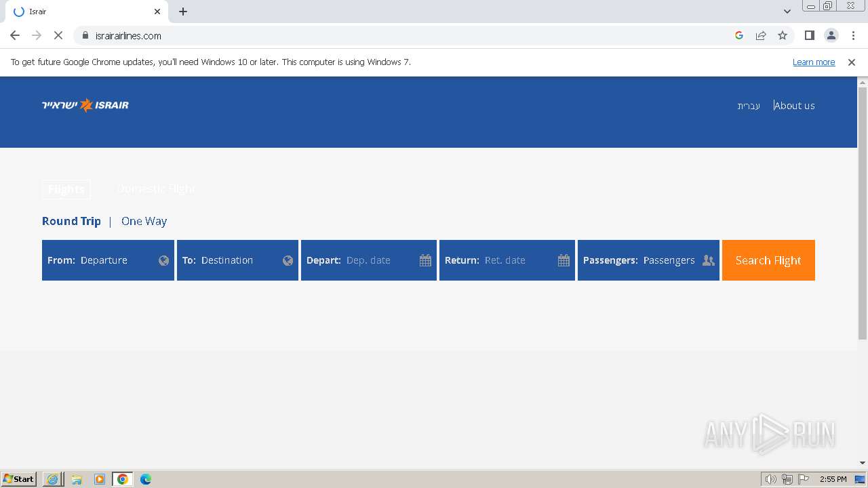Open Microsoft Edge from the taskbar

point(146,479)
